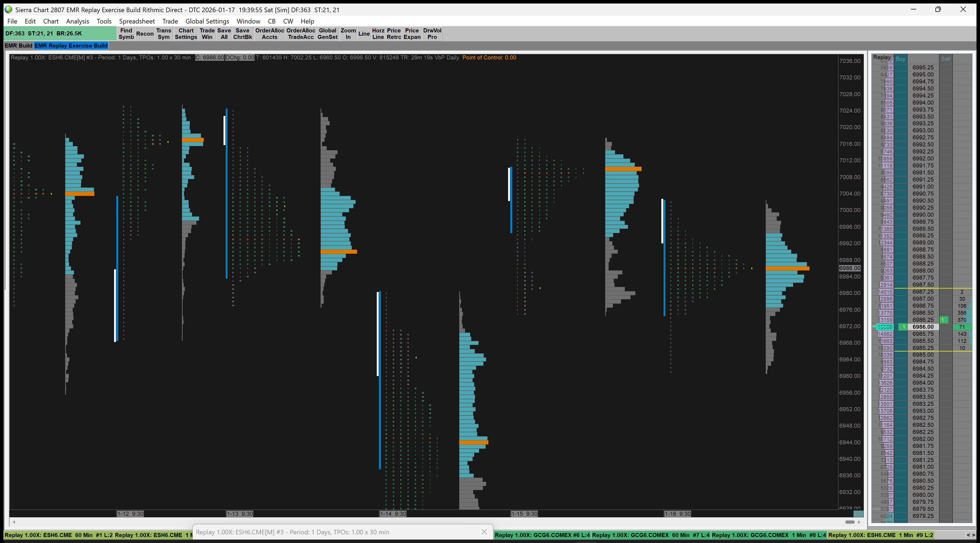Click the Global GenSet toolbar button
This screenshot has width=980, height=543.
point(328,33)
